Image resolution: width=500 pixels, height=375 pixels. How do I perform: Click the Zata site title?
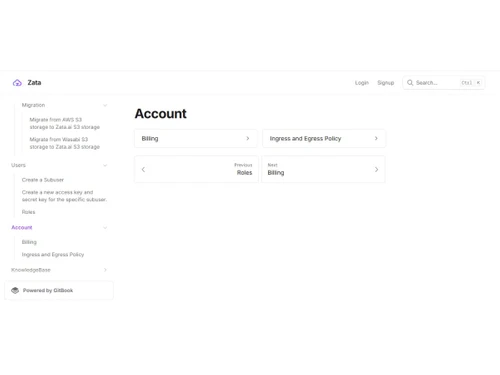pos(34,83)
